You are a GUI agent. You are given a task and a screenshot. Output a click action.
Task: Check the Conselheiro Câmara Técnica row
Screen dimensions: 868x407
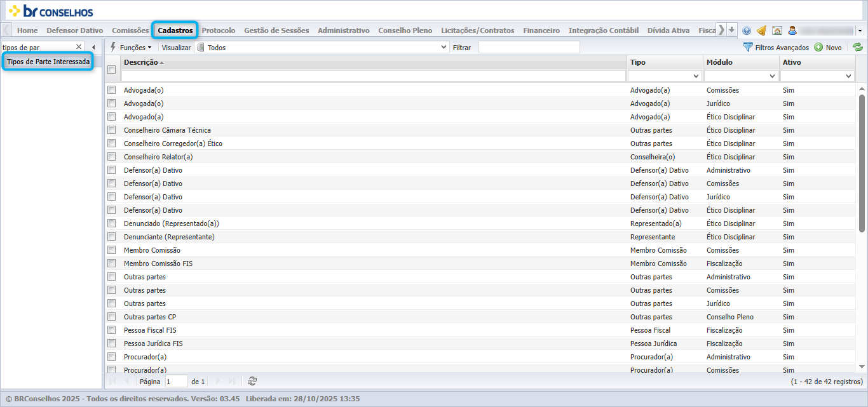pos(112,130)
